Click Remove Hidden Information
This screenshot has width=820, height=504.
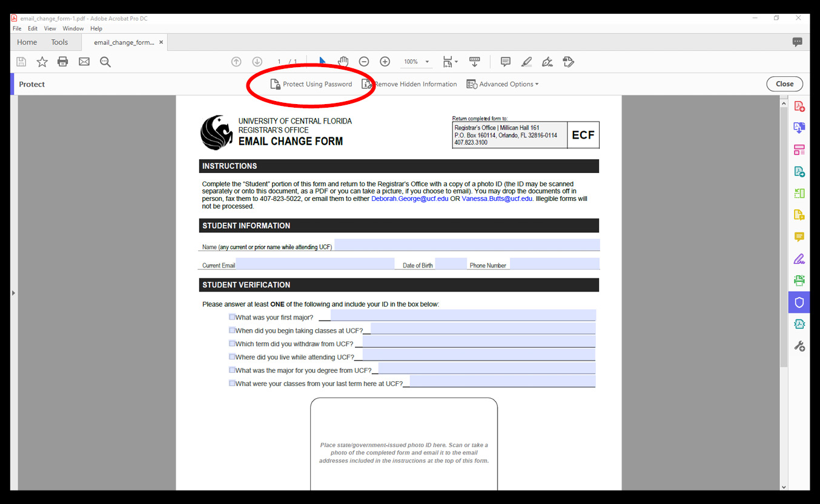click(409, 84)
